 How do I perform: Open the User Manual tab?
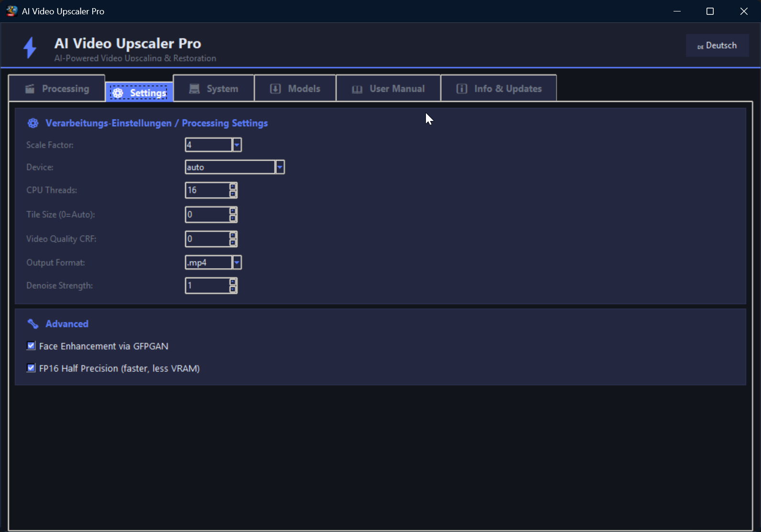388,88
